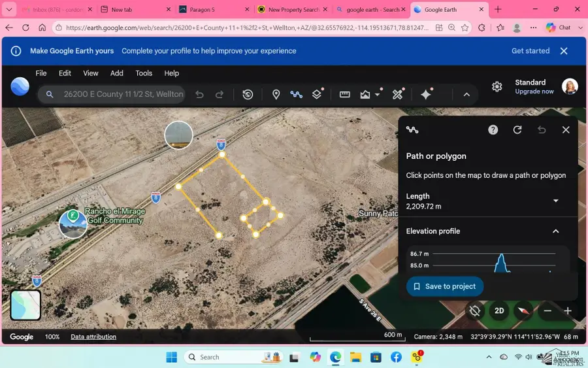588x368 pixels.
Task: Activate the measure ruler tool
Action: point(344,95)
